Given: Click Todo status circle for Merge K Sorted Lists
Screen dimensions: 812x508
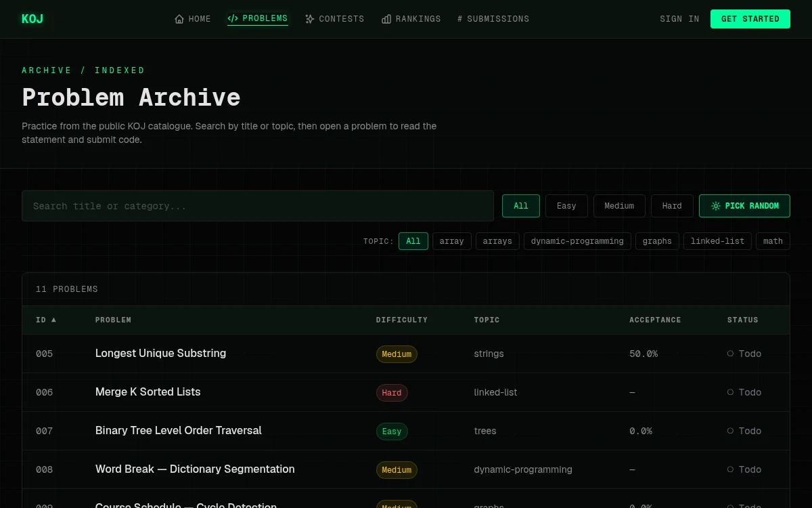Looking at the screenshot, I should click(730, 392).
